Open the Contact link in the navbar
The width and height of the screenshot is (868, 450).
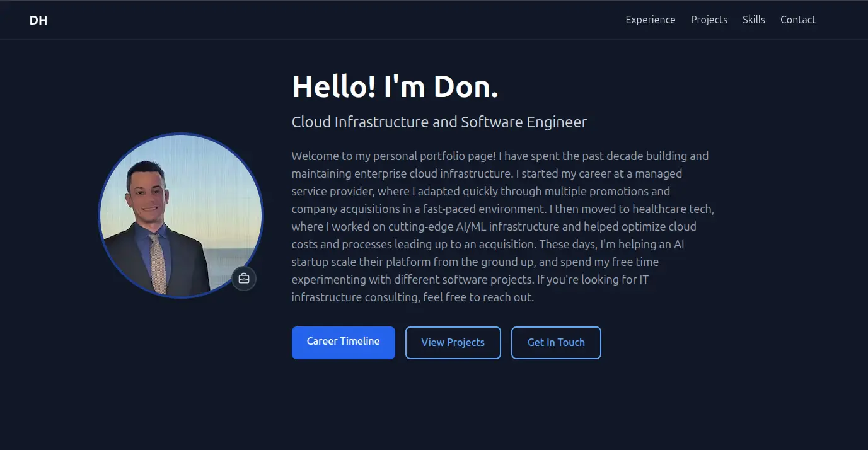pos(797,20)
